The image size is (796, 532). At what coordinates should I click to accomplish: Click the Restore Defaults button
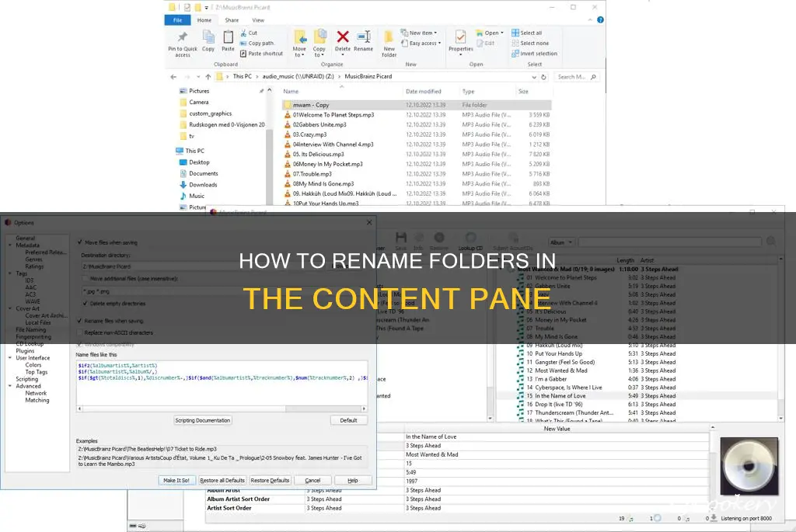point(270,480)
